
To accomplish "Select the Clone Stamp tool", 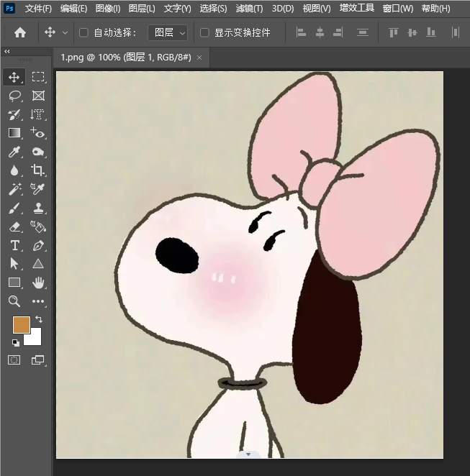I will click(x=38, y=209).
